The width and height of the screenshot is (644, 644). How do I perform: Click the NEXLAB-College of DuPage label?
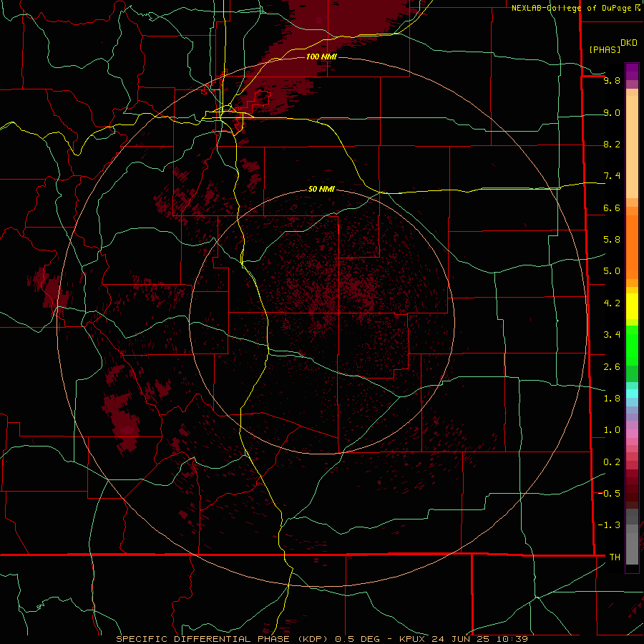(572, 8)
